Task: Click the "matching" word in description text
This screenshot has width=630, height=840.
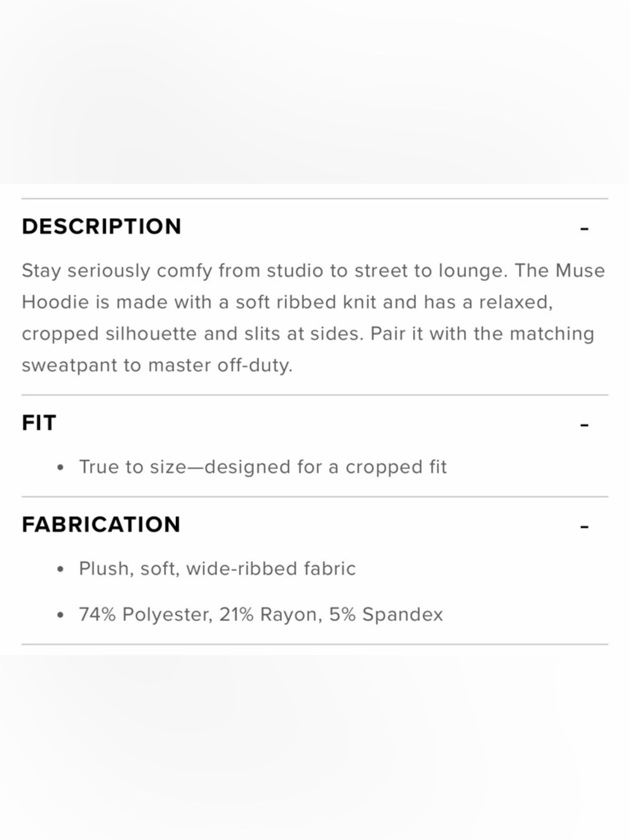Action: pyautogui.click(x=551, y=334)
